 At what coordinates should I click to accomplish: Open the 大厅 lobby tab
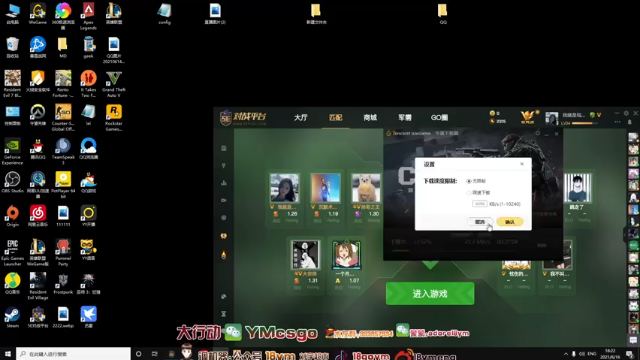pos(300,118)
